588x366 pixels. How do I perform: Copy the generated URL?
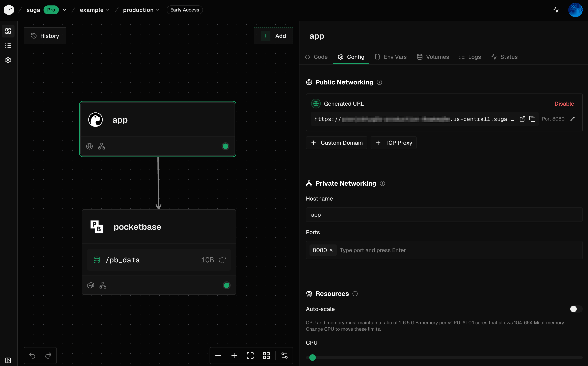point(532,119)
